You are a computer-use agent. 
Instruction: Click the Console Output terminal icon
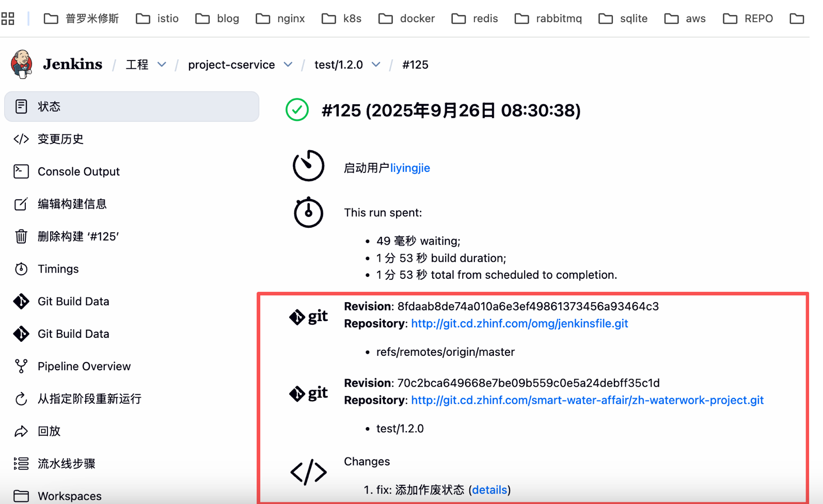(x=21, y=171)
